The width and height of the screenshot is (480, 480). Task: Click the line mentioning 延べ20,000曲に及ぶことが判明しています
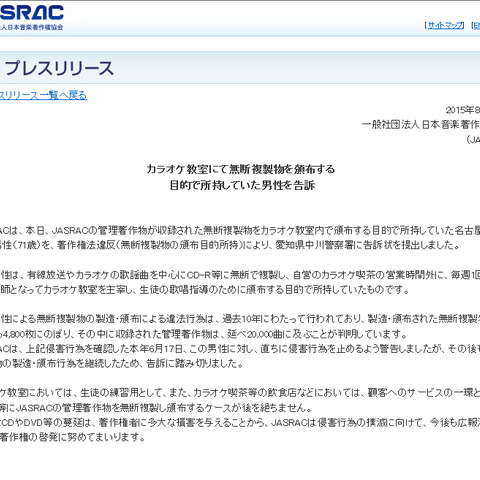[204, 334]
